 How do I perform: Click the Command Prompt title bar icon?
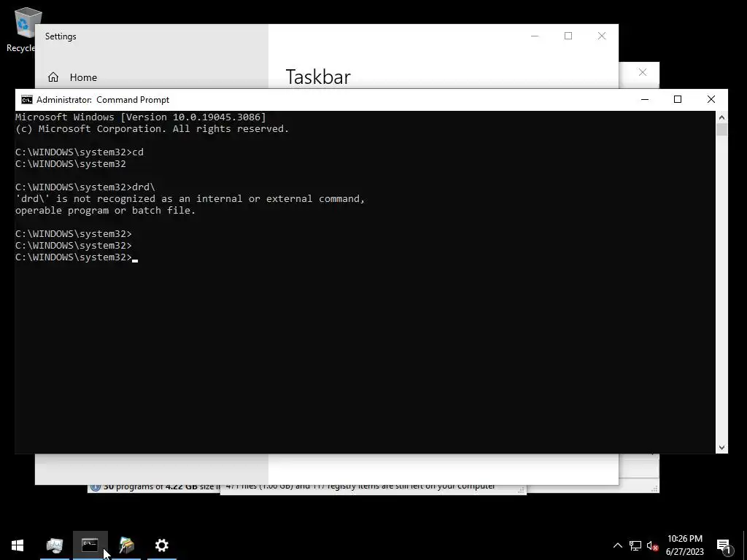click(x=27, y=99)
